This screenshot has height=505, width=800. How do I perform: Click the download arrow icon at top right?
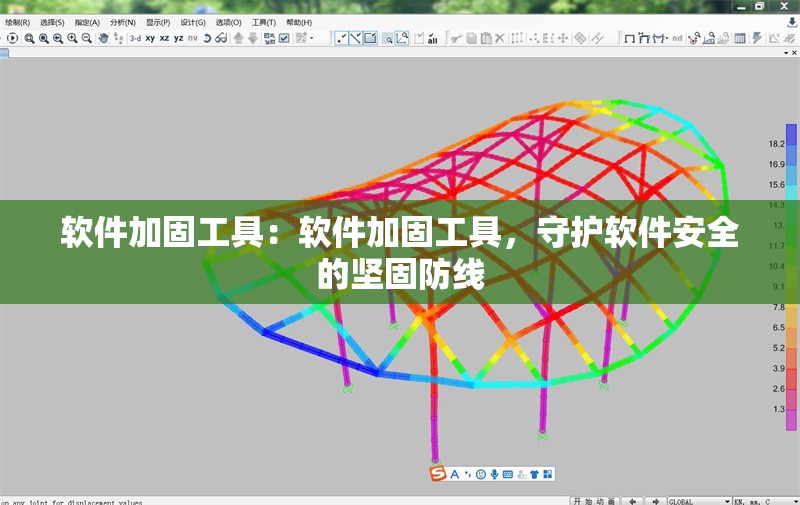(792, 22)
